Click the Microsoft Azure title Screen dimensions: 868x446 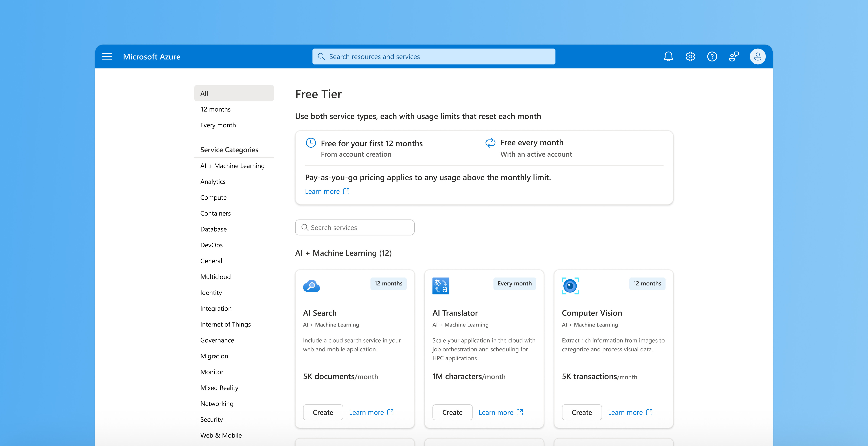tap(152, 57)
